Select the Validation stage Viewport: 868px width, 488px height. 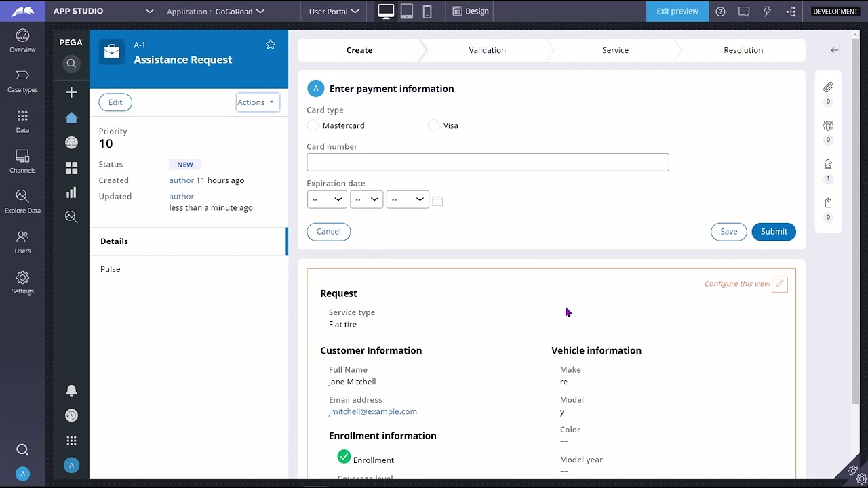pos(487,50)
